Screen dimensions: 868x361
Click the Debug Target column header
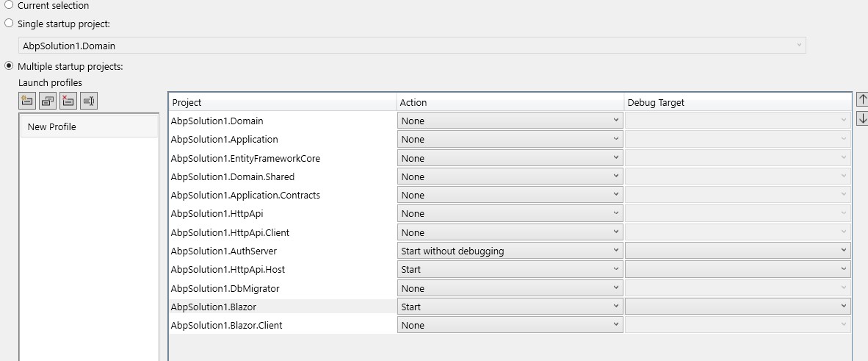(x=737, y=102)
